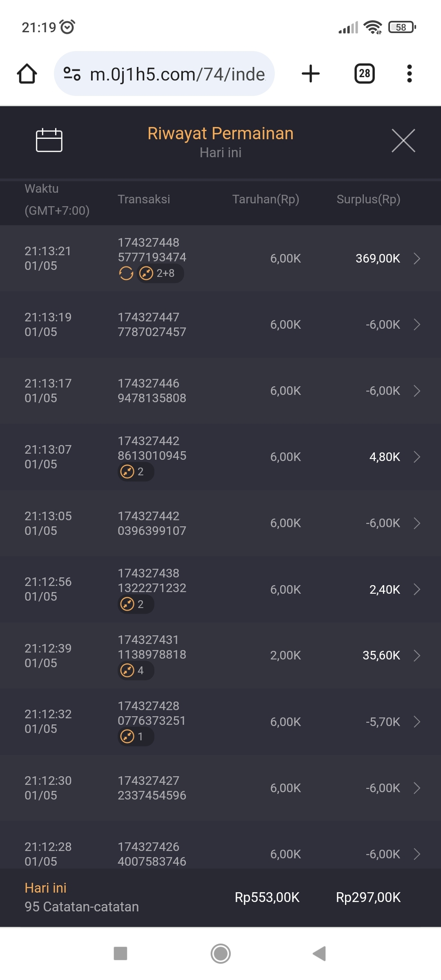The height and width of the screenshot is (980, 441).
Task: Expand details for the 4,80K surplus row
Action: click(x=416, y=457)
